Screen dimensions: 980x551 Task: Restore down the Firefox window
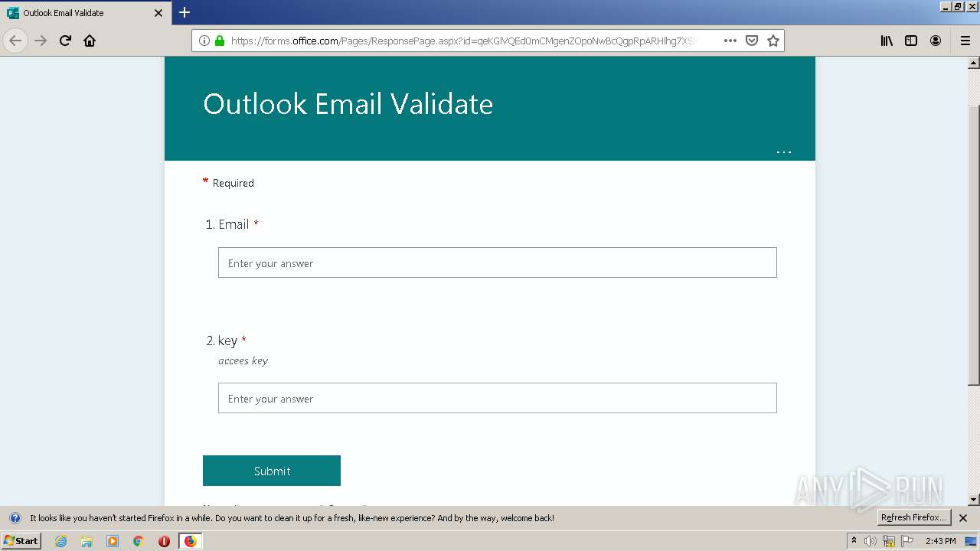point(959,6)
